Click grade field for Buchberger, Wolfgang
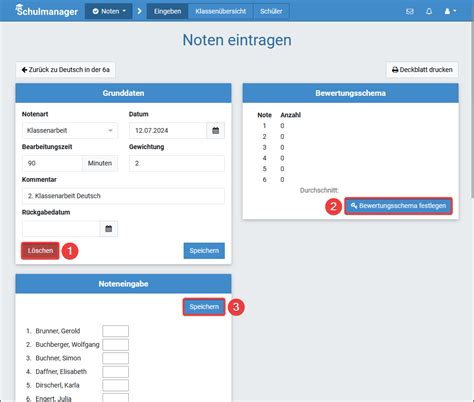Screen dimensions: 474x402 115,345
